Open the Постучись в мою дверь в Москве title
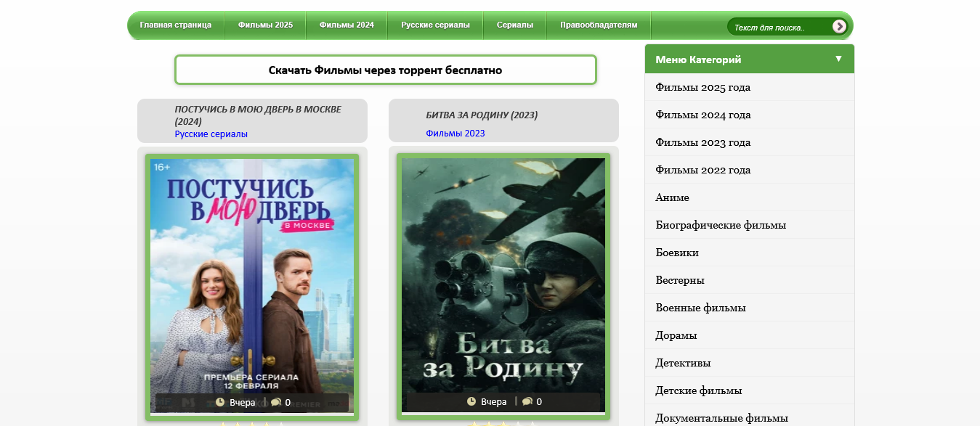Image resolution: width=980 pixels, height=426 pixels. [x=258, y=115]
